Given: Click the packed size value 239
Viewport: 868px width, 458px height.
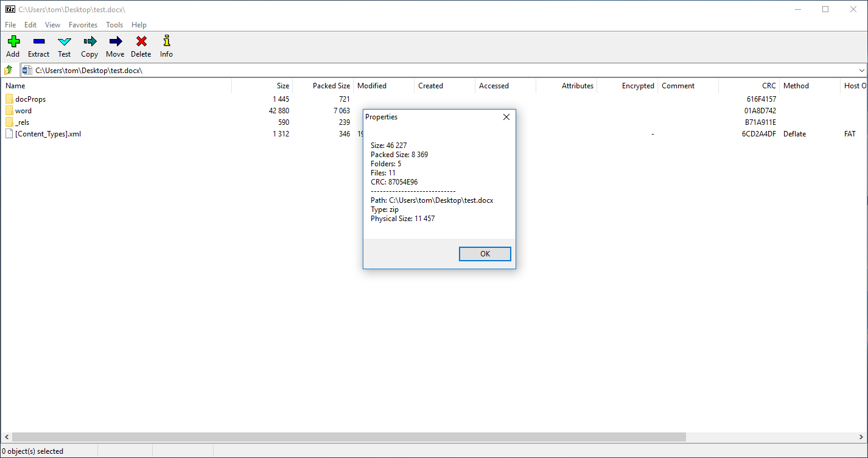Looking at the screenshot, I should [345, 122].
